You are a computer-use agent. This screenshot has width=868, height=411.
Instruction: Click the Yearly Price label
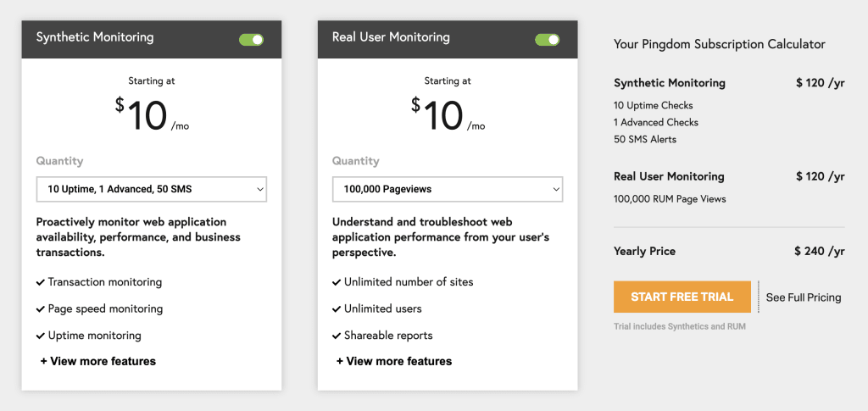coord(645,251)
